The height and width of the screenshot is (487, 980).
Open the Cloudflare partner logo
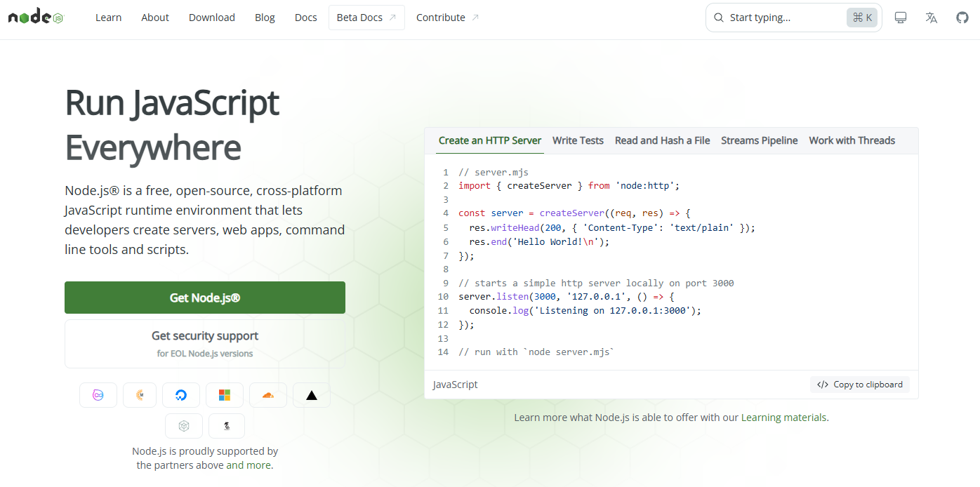click(268, 395)
